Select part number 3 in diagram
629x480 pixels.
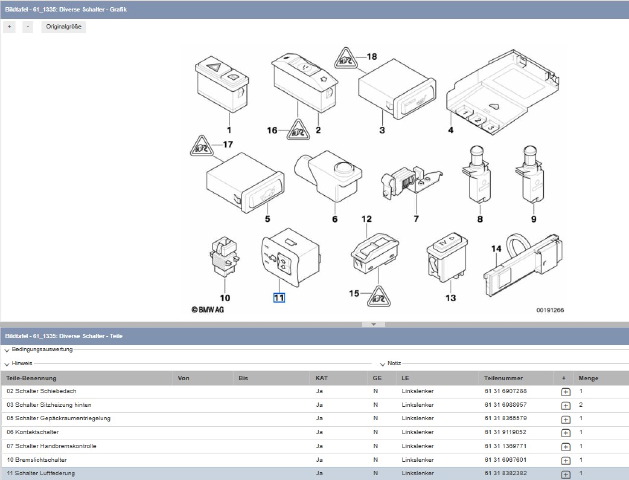pyautogui.click(x=382, y=130)
